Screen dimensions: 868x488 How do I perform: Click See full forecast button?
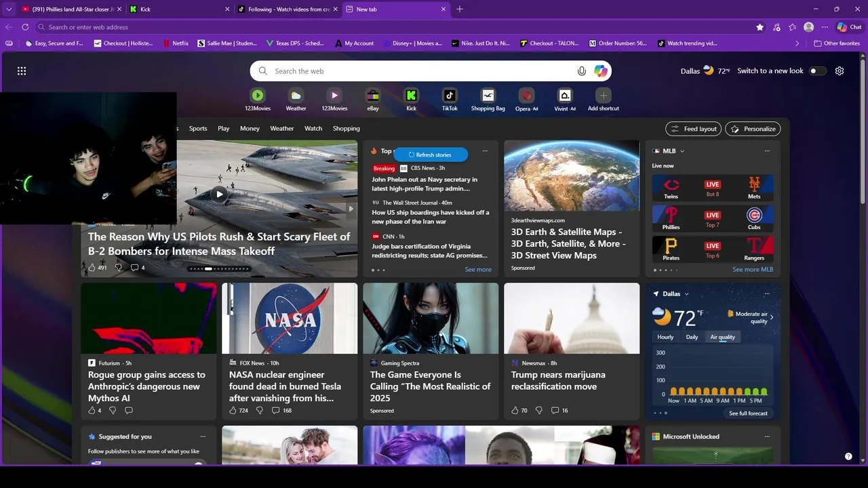point(748,413)
